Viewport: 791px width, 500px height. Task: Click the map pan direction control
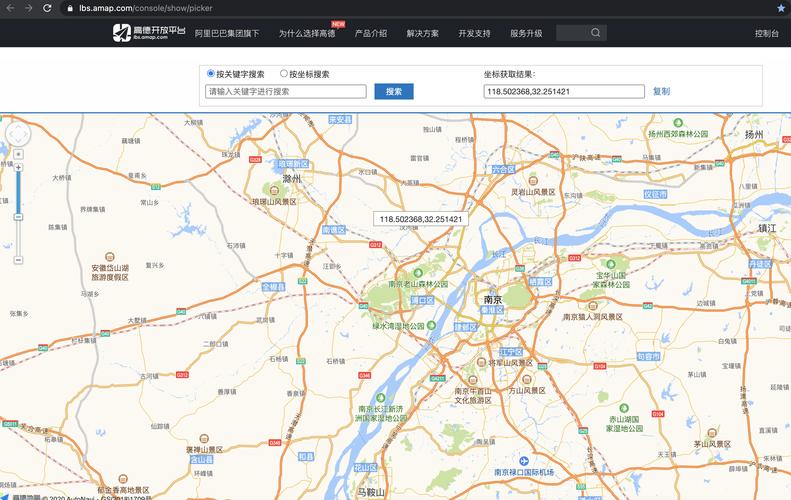click(18, 134)
